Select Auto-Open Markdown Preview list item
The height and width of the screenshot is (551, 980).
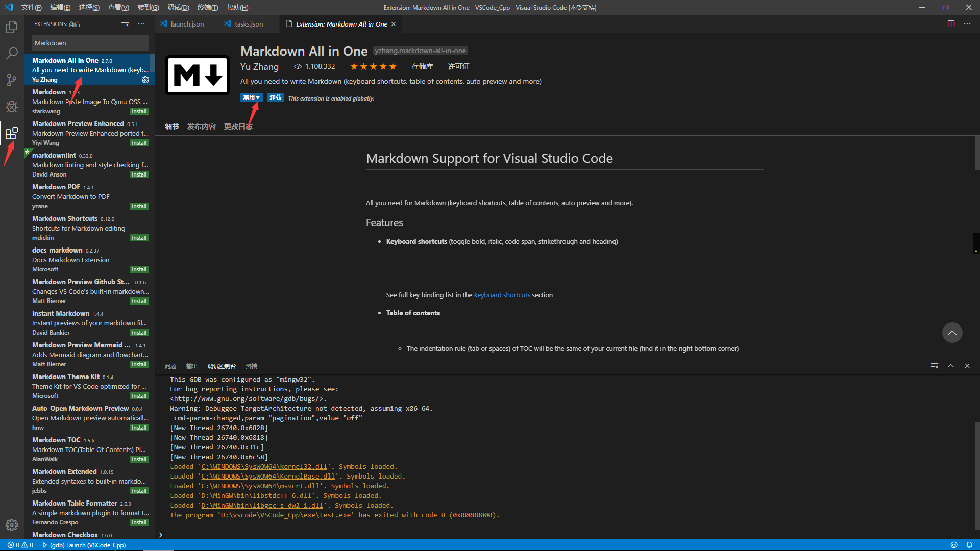pos(89,418)
